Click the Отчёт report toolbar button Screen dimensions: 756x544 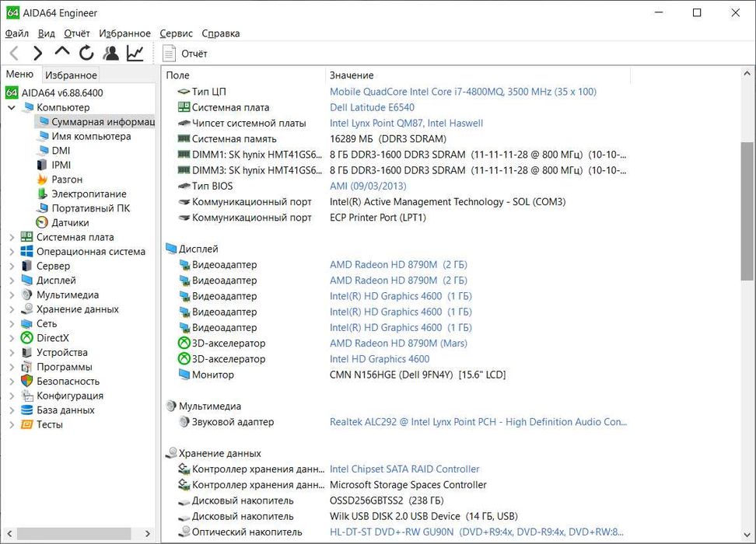[185, 54]
